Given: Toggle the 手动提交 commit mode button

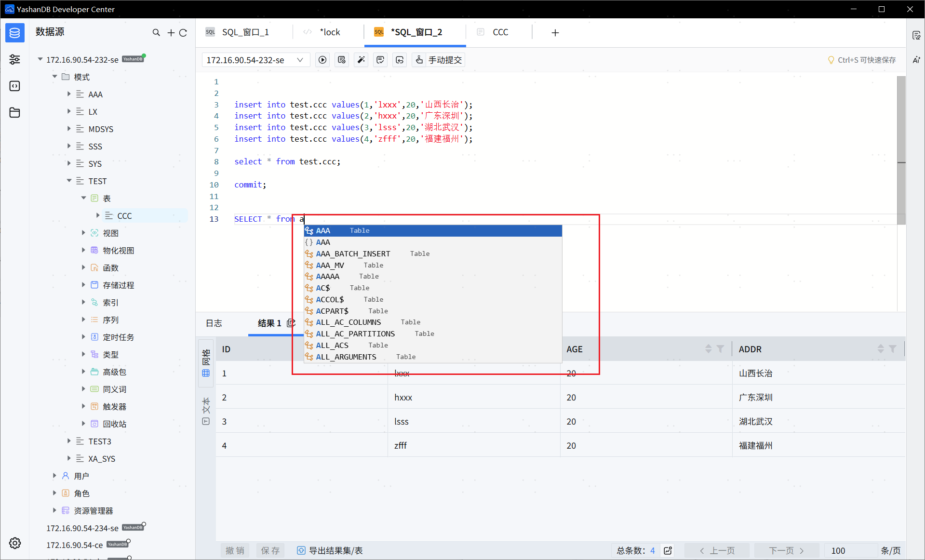Looking at the screenshot, I should tap(439, 60).
